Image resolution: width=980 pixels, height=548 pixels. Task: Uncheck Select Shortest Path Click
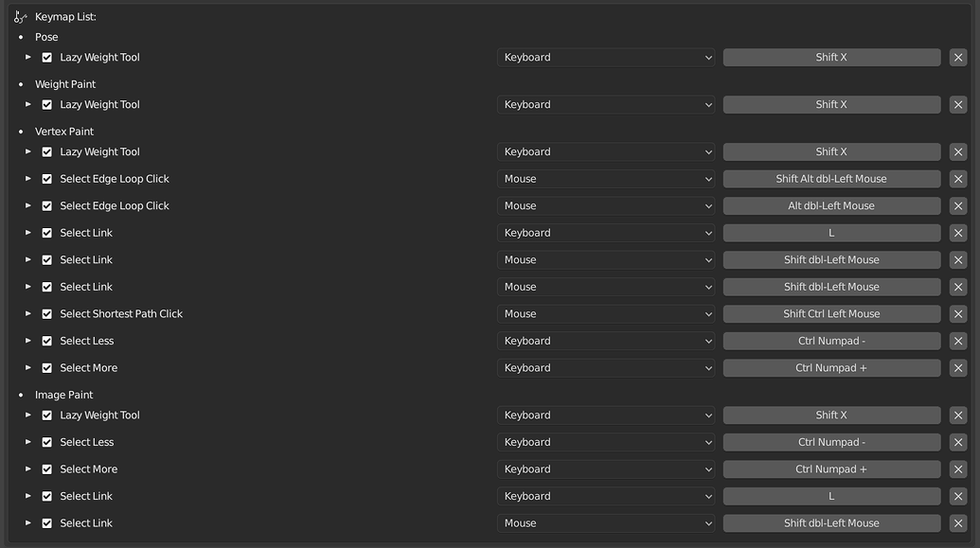coord(47,314)
